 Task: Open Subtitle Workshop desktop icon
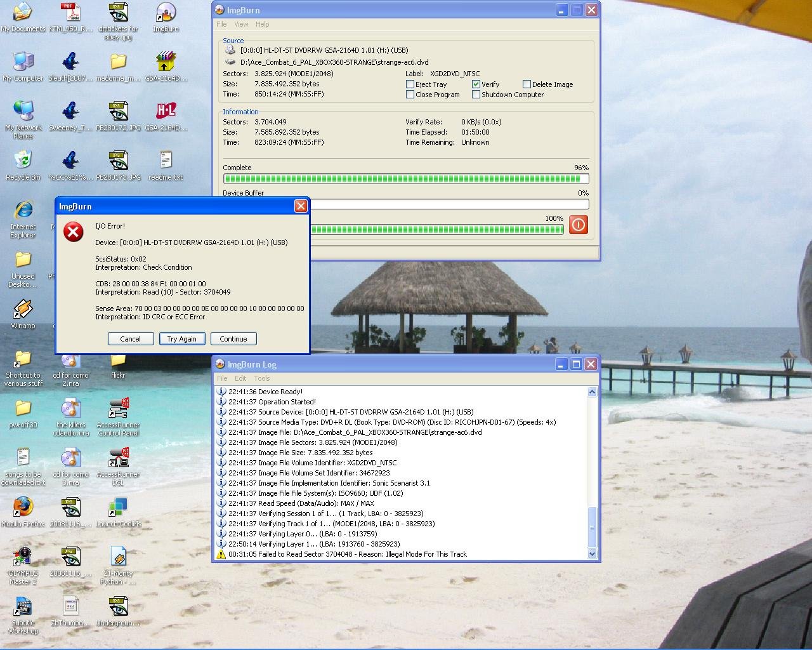pyautogui.click(x=23, y=615)
